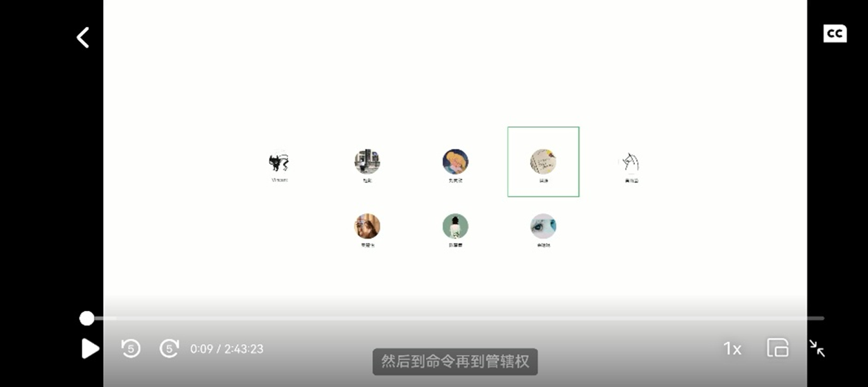Click the video progress slider handle

click(x=86, y=318)
